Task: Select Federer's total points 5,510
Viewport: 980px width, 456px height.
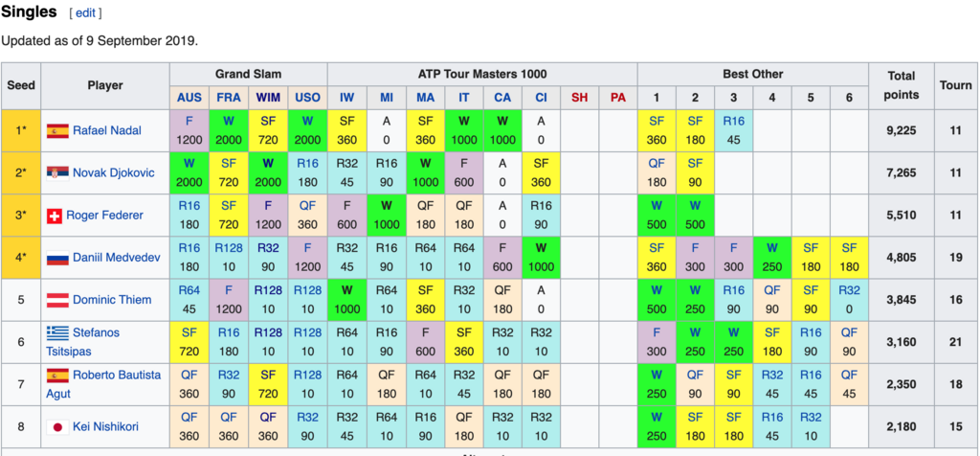Action: tap(902, 216)
